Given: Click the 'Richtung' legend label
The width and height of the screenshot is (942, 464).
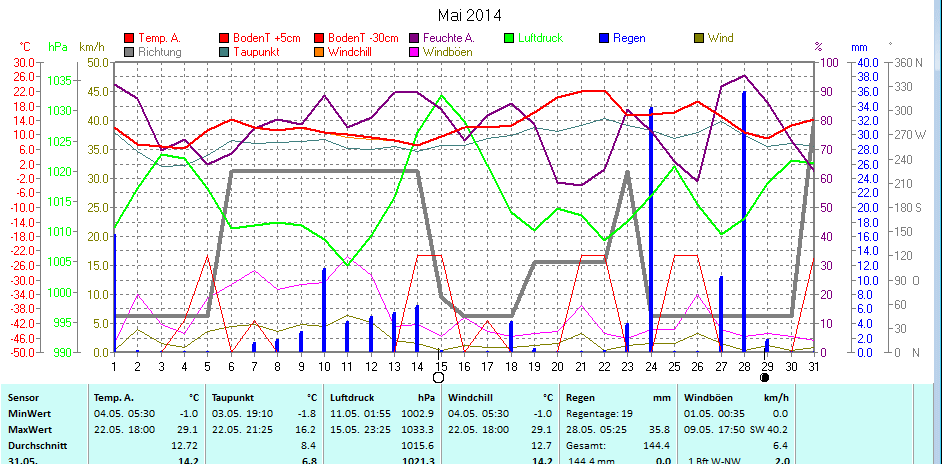Looking at the screenshot, I should (x=160, y=52).
